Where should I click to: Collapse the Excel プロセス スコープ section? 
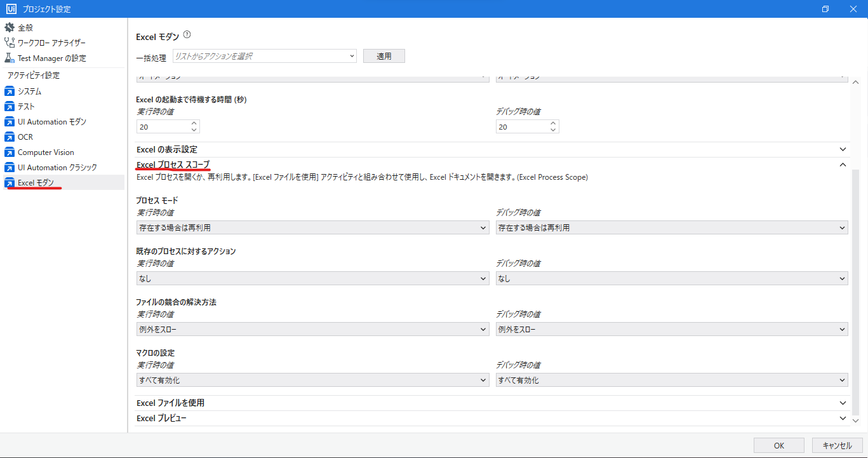pos(843,165)
